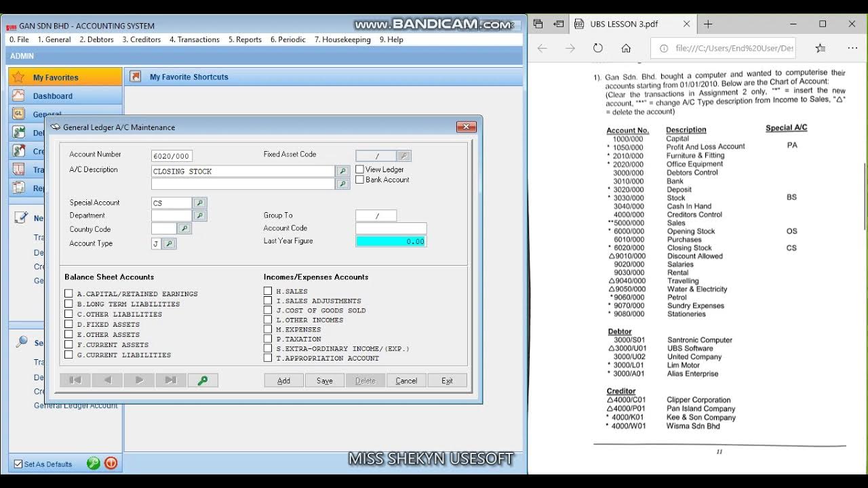The width and height of the screenshot is (868, 488).
Task: Click the Account Code field
Action: pos(391,228)
